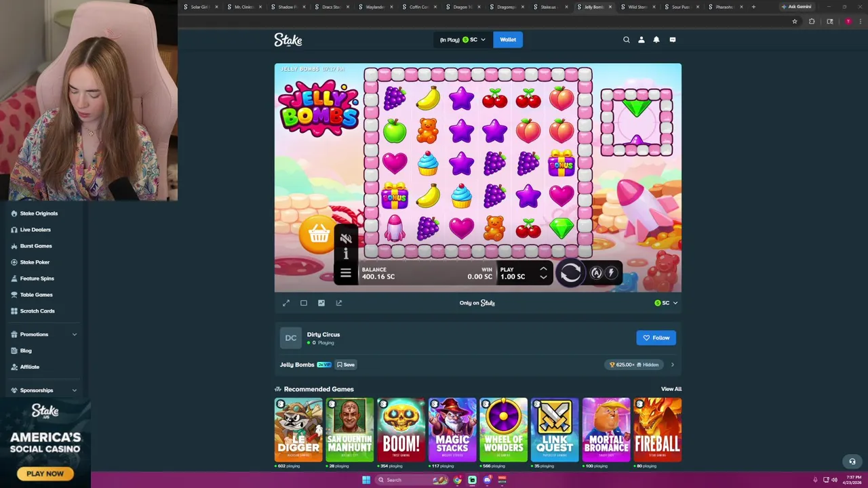
Task: Open the bonus buy basket
Action: (x=319, y=235)
